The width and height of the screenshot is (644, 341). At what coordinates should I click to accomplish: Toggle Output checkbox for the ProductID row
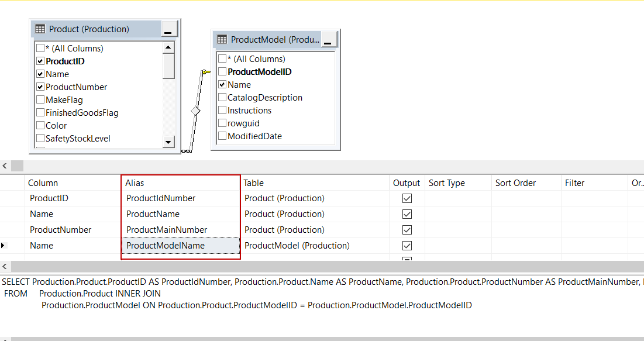tap(407, 198)
